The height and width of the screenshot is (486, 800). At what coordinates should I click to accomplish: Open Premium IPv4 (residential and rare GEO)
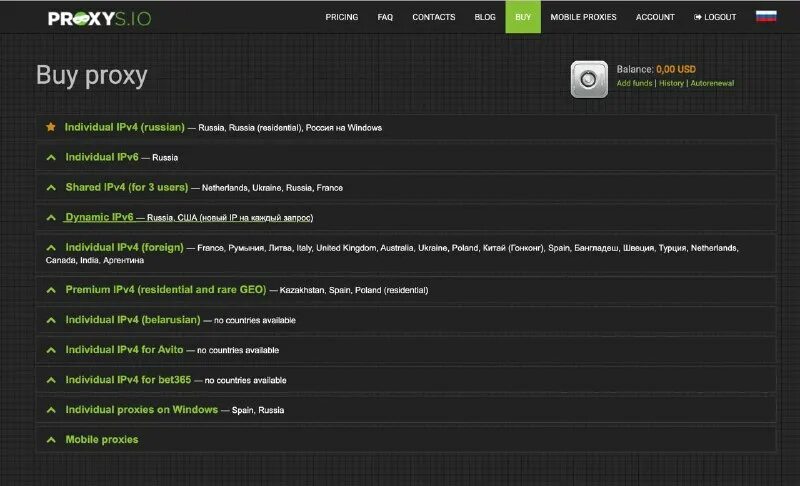coord(166,290)
